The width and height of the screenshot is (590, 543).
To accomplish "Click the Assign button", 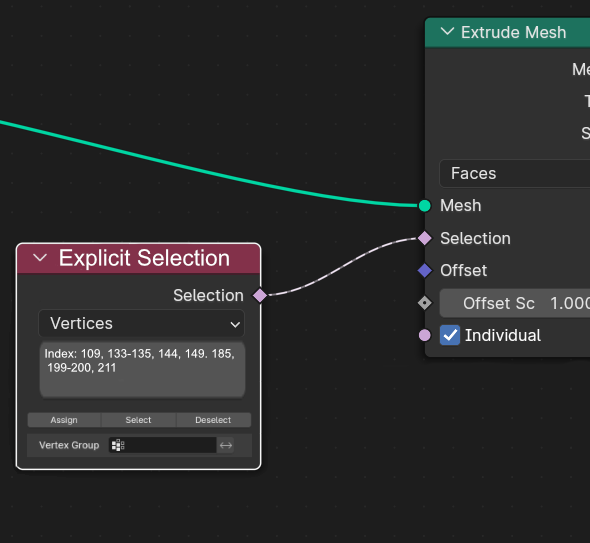I will (x=64, y=420).
